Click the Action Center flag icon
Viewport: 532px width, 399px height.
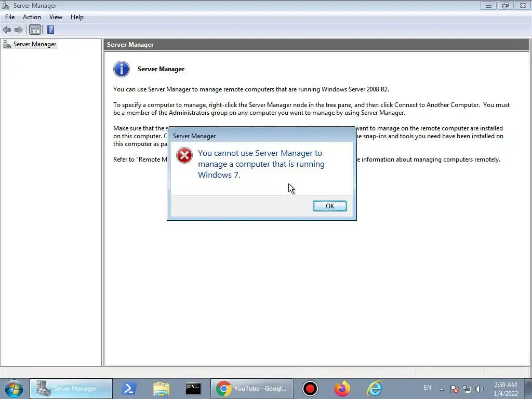455,389
